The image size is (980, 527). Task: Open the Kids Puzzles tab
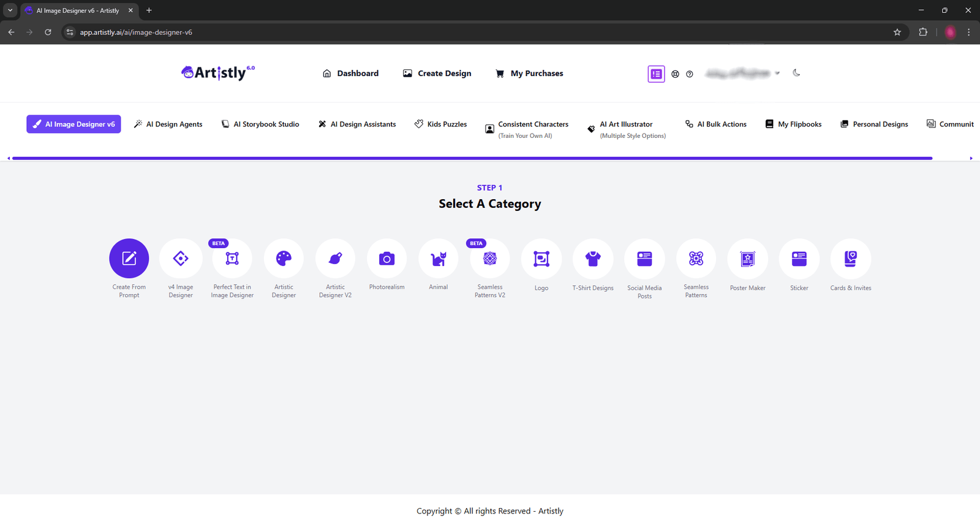440,124
